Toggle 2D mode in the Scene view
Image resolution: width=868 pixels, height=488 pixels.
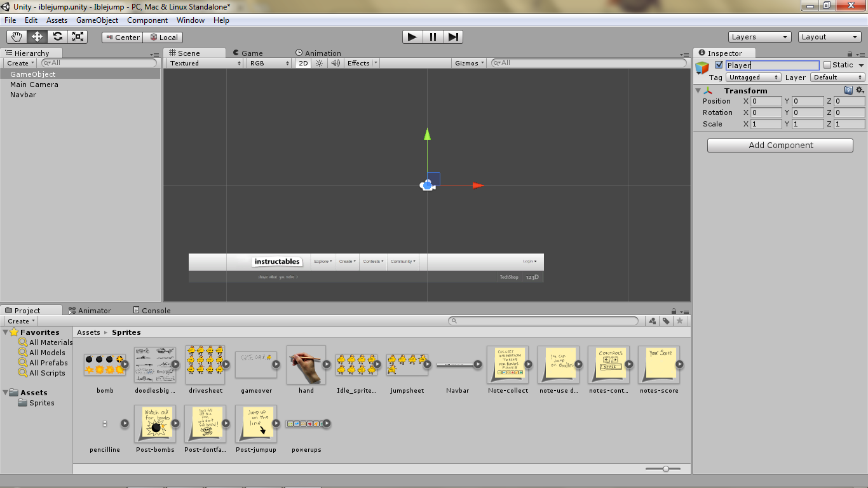303,63
